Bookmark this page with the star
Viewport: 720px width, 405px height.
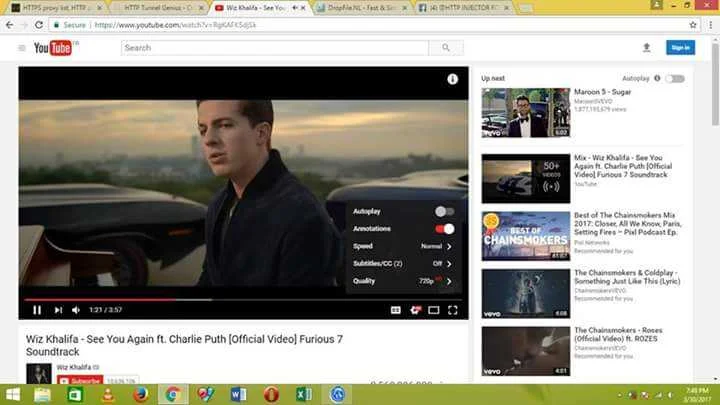point(693,25)
